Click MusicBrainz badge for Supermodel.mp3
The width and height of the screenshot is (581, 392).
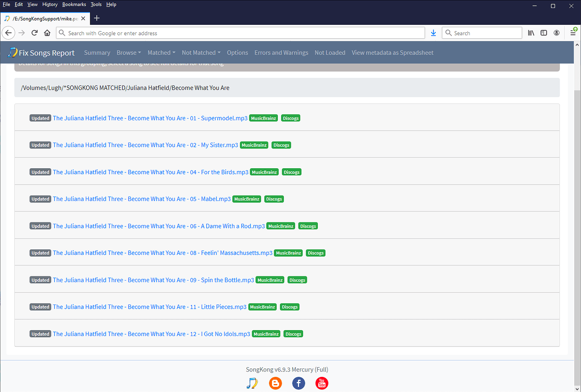coord(264,118)
